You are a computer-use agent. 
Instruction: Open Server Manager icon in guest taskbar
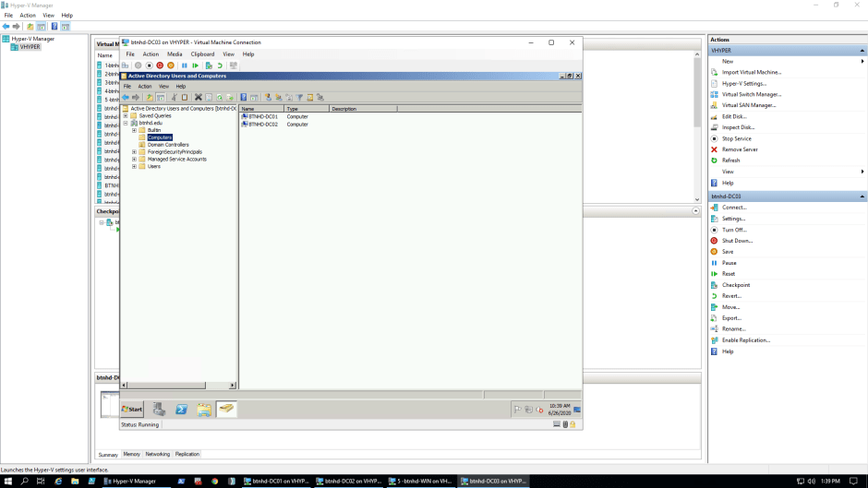(159, 410)
